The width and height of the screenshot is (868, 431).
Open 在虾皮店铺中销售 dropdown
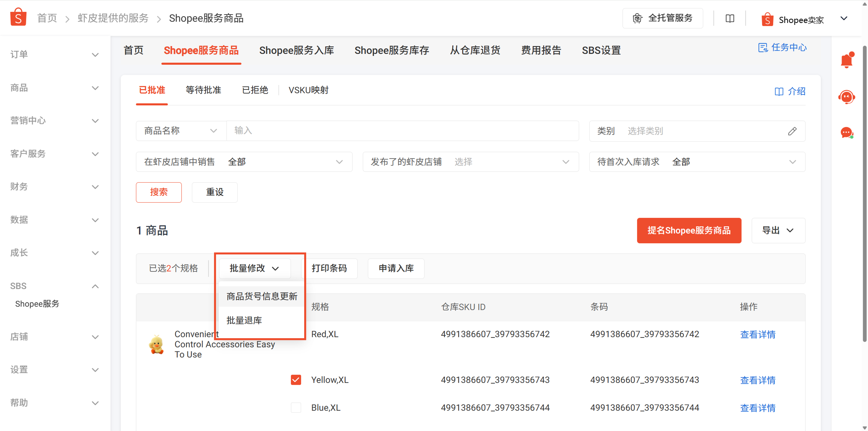point(244,162)
